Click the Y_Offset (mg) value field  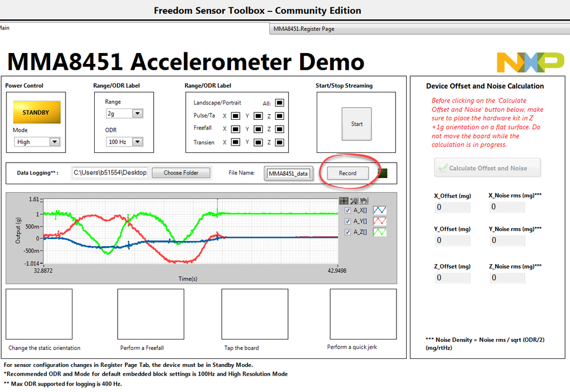pos(452,240)
